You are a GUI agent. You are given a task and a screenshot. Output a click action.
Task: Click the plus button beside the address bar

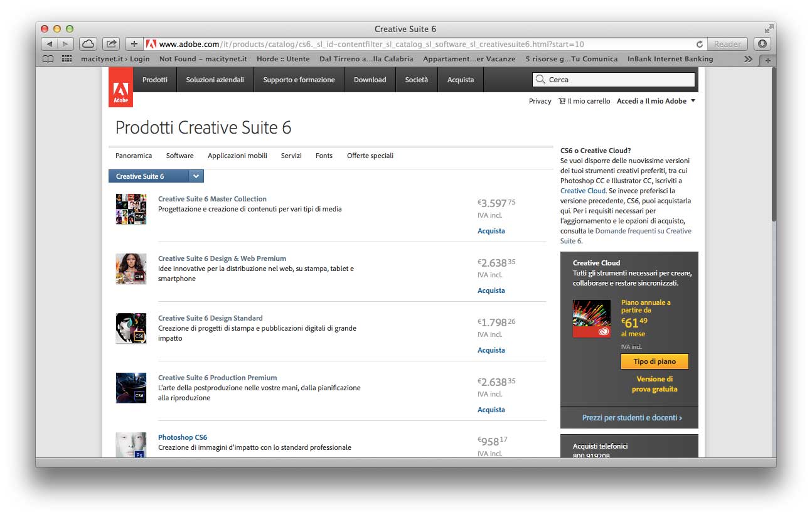(x=134, y=44)
